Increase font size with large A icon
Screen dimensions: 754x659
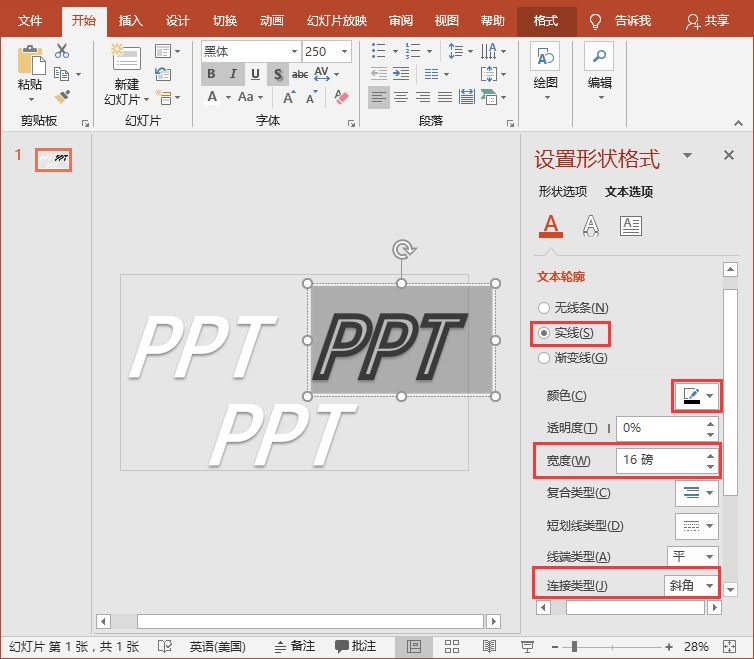(x=289, y=97)
